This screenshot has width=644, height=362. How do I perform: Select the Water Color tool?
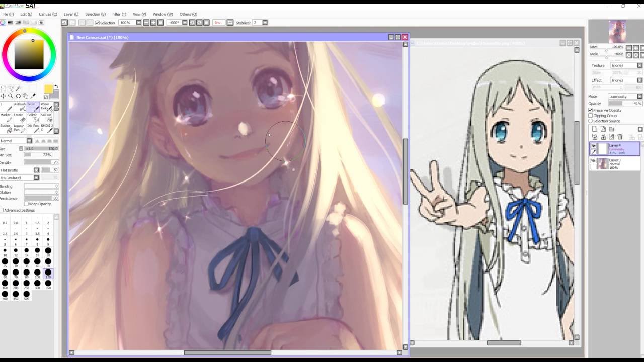pyautogui.click(x=46, y=107)
